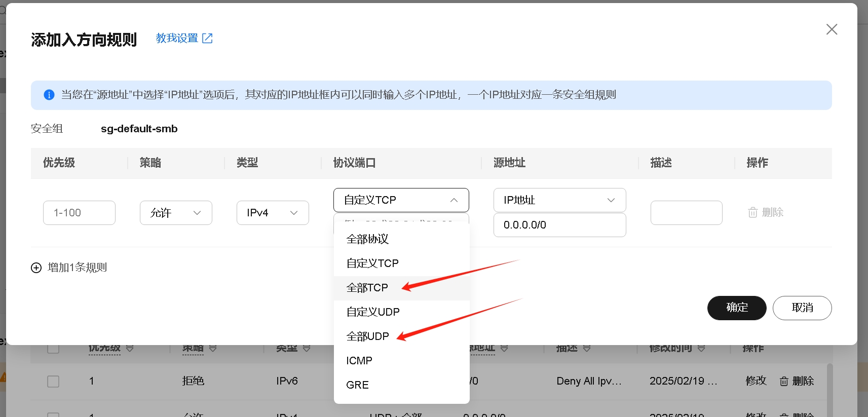Choose 全部UDP in the protocol list

(x=368, y=336)
